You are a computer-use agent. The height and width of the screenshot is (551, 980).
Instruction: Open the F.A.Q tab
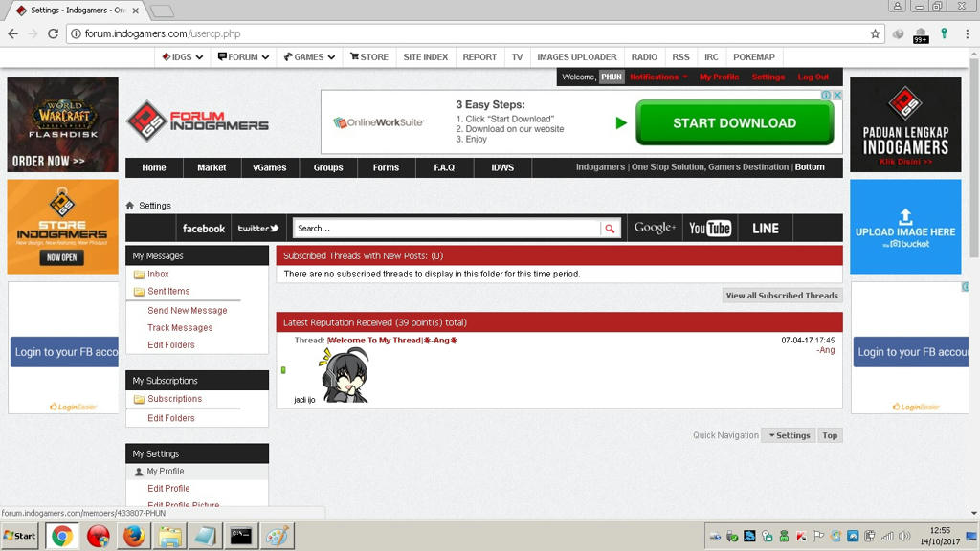tap(444, 167)
